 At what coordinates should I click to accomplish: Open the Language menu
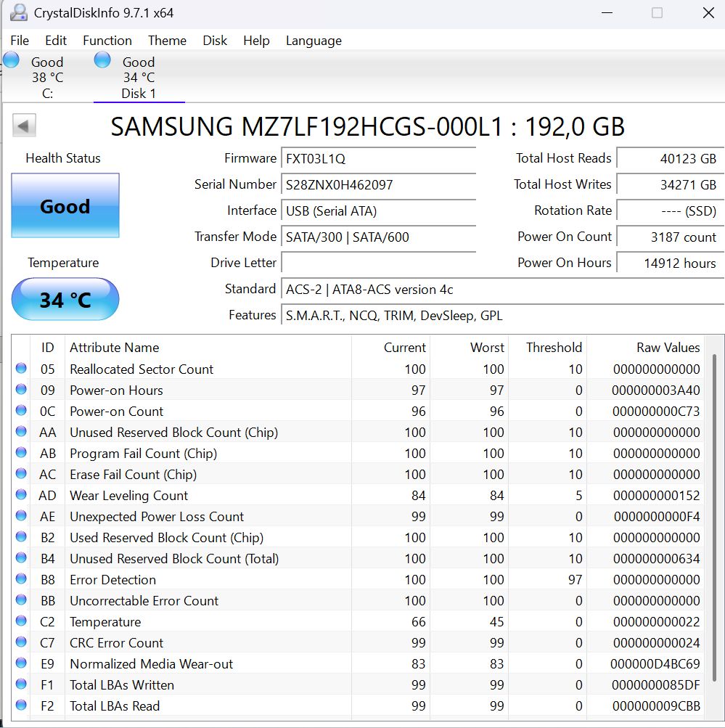tap(314, 41)
